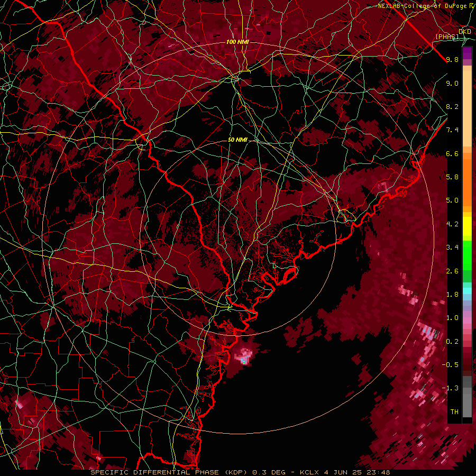The image size is (476, 476).
Task: Click the '100 NMI' range ring label
Action: pos(237,42)
